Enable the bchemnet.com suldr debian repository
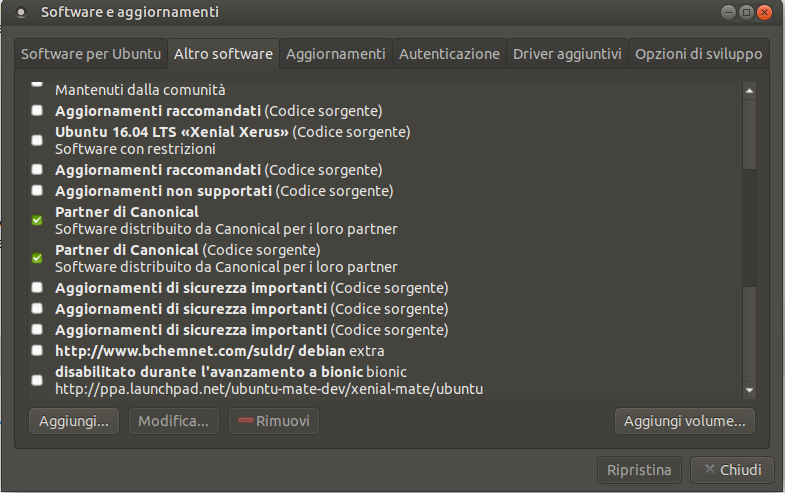 [37, 350]
